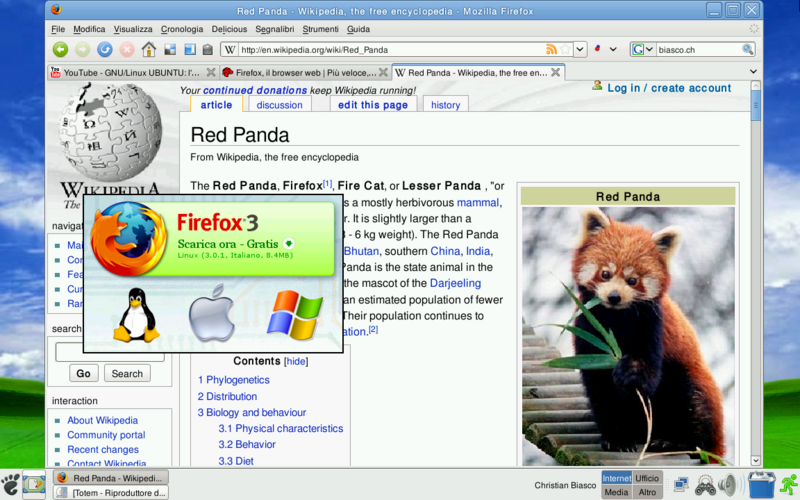
Task: Click the URL address bar field
Action: point(390,49)
